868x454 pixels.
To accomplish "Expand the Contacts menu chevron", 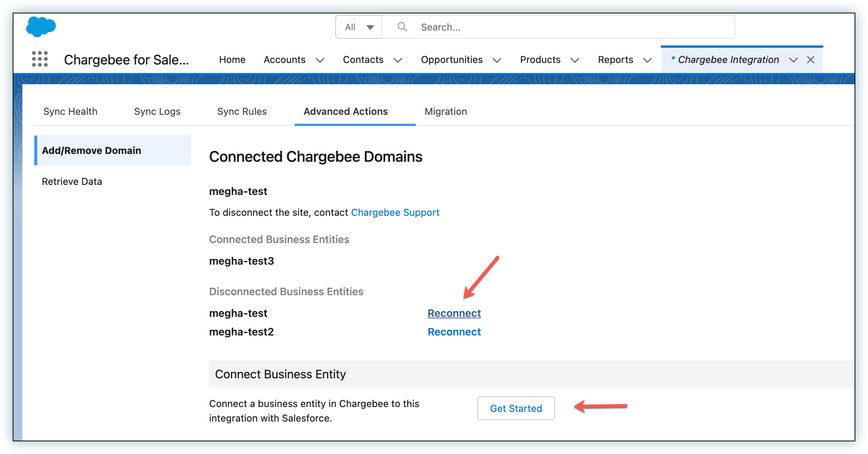I will click(x=398, y=60).
